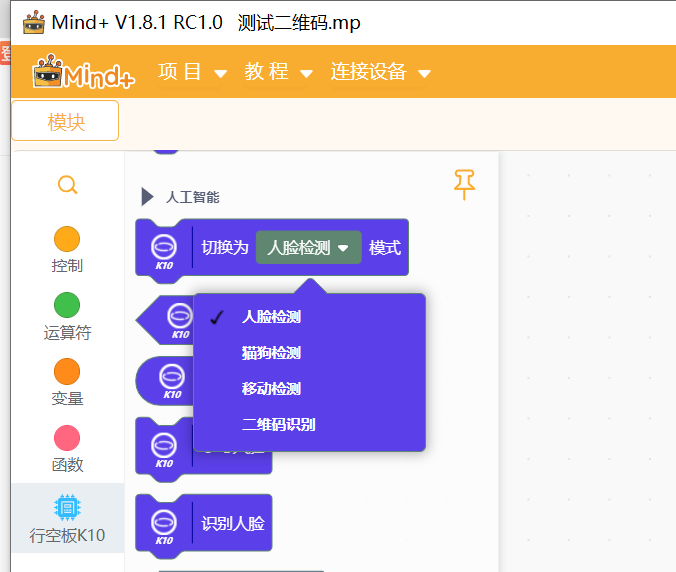Screen dimensions: 676x572
Task: Select the 函数 block category
Action: pyautogui.click(x=67, y=449)
